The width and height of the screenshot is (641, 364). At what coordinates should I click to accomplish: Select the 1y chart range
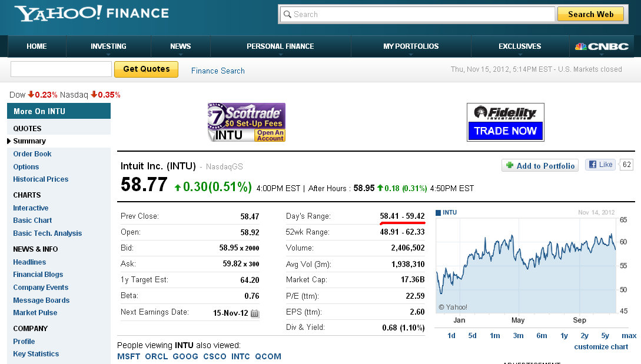point(564,335)
